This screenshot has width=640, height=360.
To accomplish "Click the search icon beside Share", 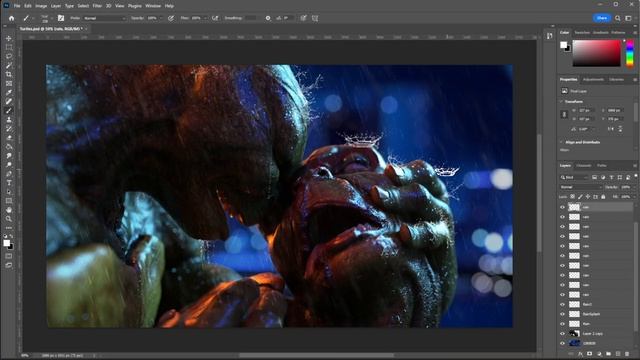I will click(618, 18).
